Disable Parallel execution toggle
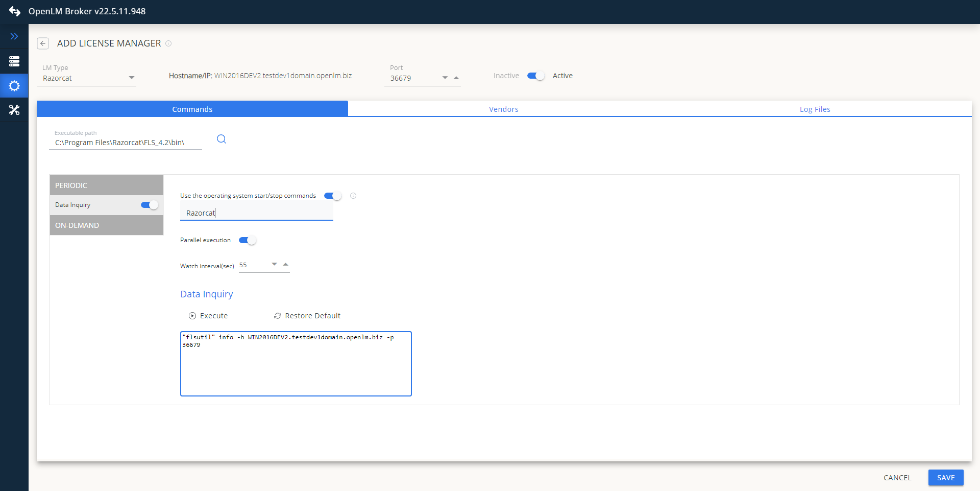Screen dimensions: 980x491 click(x=247, y=240)
